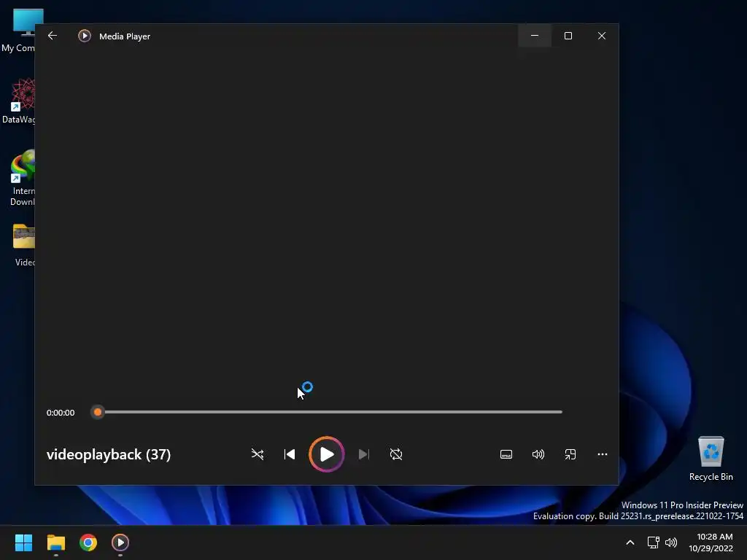
Task: Open the network status tray icon
Action: click(x=653, y=542)
